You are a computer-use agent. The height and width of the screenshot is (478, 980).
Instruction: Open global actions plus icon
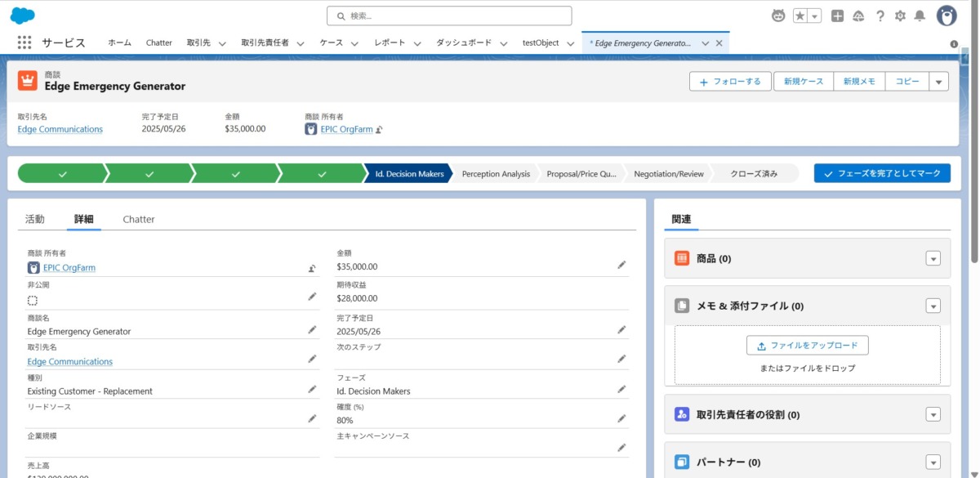(837, 16)
